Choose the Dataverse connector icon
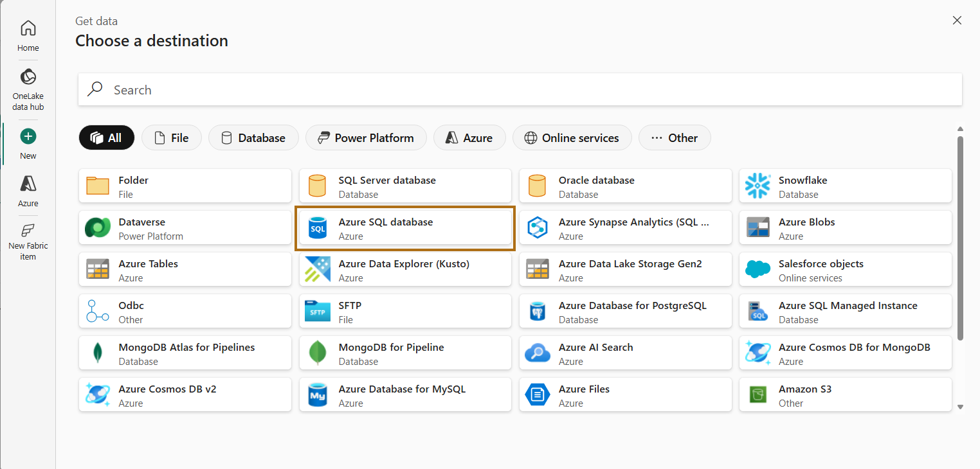Screen dimensions: 980x469 pyautogui.click(x=98, y=228)
